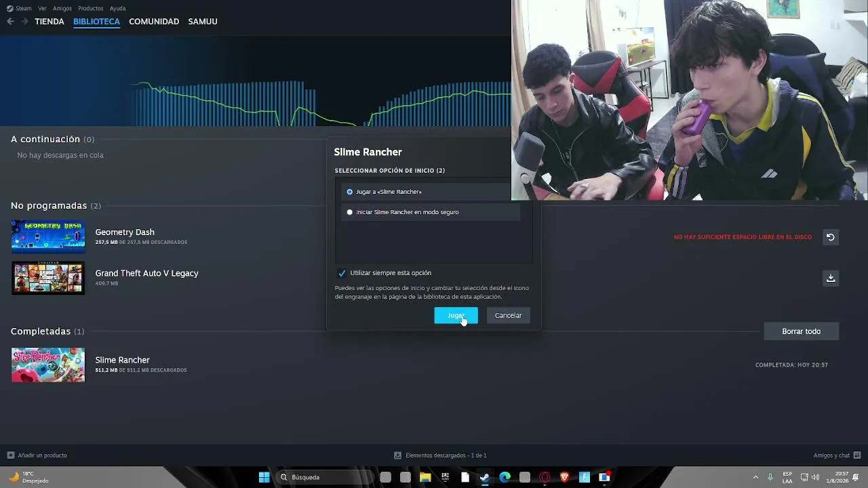Open the Grand Theft Auto V thumbnail

click(48, 278)
